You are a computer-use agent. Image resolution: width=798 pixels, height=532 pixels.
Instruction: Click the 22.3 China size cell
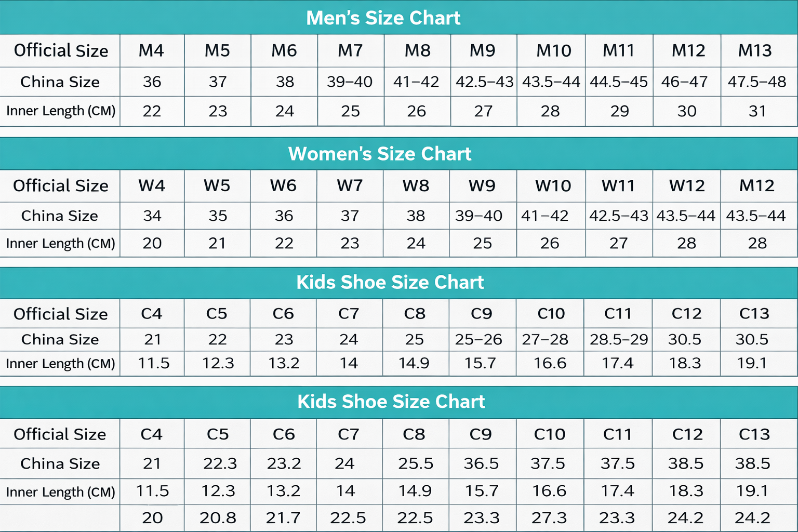(x=220, y=463)
